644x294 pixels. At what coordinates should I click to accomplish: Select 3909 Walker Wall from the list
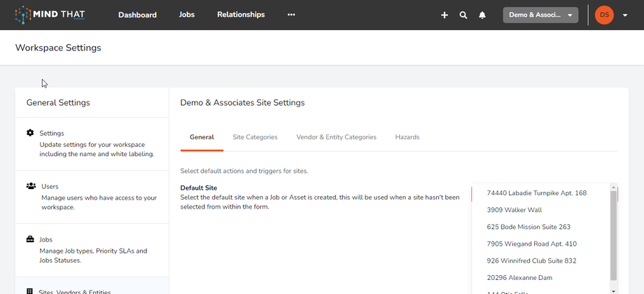click(514, 210)
